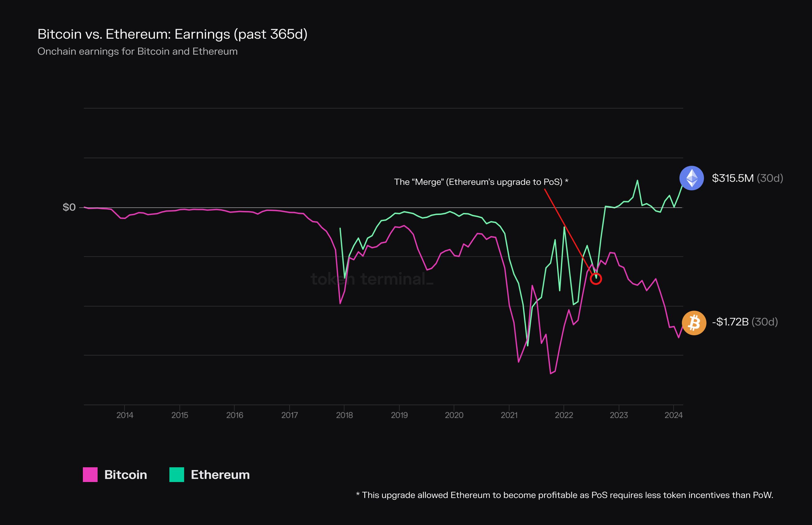Click the green Ethereum legend swatch
Viewport: 812px width, 525px height.
(x=176, y=475)
